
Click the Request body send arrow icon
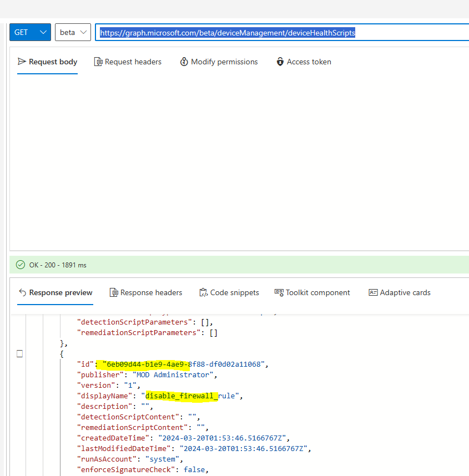coord(22,62)
